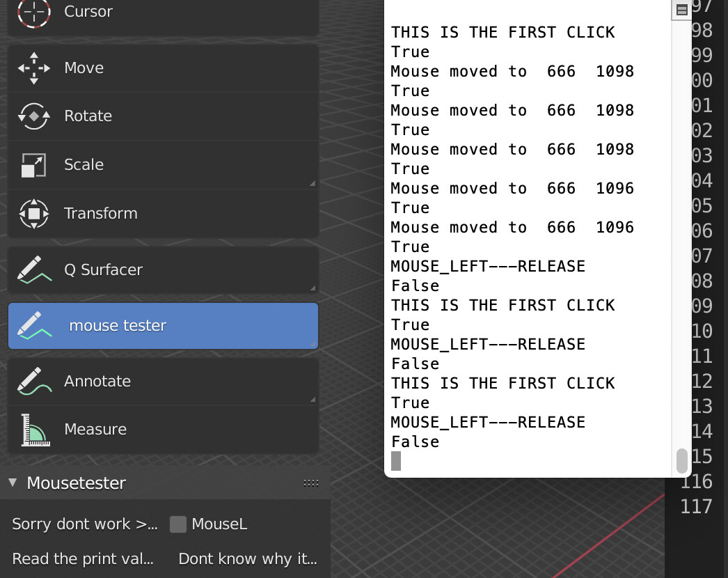Click the Scale tool label

84,164
